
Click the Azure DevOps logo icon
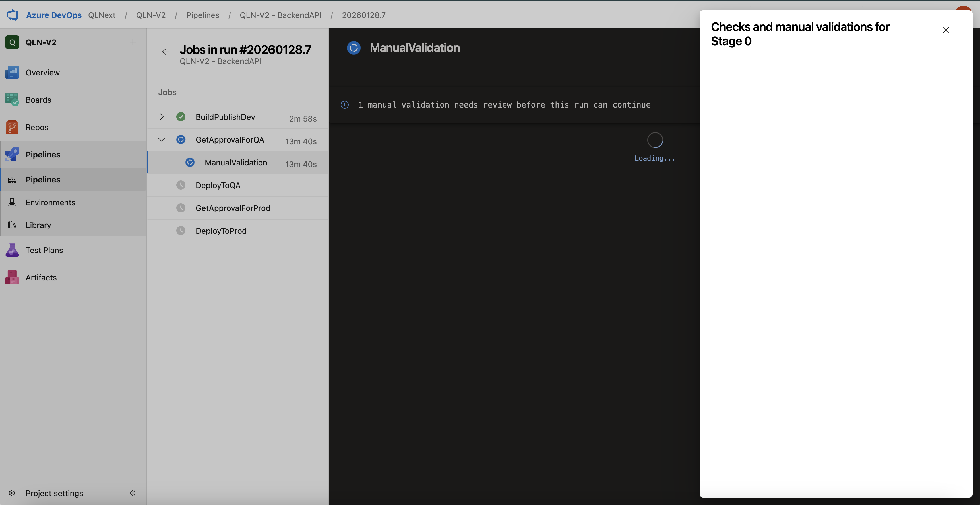pyautogui.click(x=13, y=15)
